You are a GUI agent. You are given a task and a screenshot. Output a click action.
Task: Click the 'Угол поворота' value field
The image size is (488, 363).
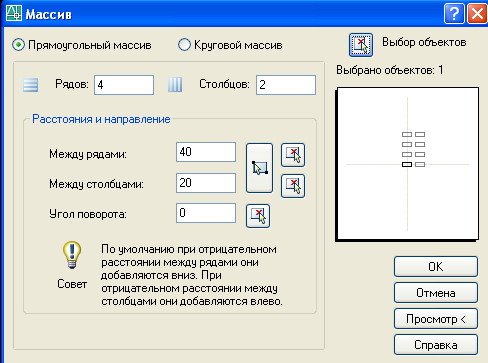click(x=206, y=213)
